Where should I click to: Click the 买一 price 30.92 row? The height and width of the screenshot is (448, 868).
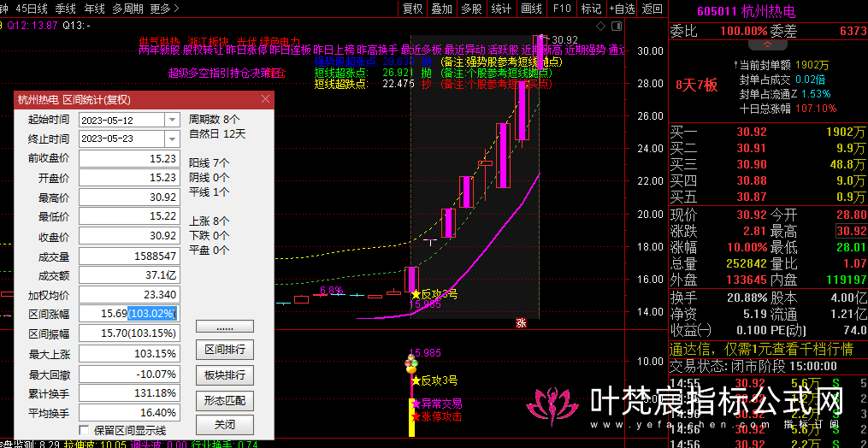pyautogui.click(x=768, y=133)
